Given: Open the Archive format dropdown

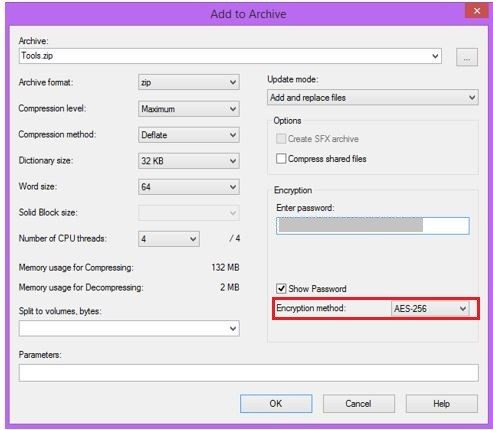Looking at the screenshot, I should [189, 82].
